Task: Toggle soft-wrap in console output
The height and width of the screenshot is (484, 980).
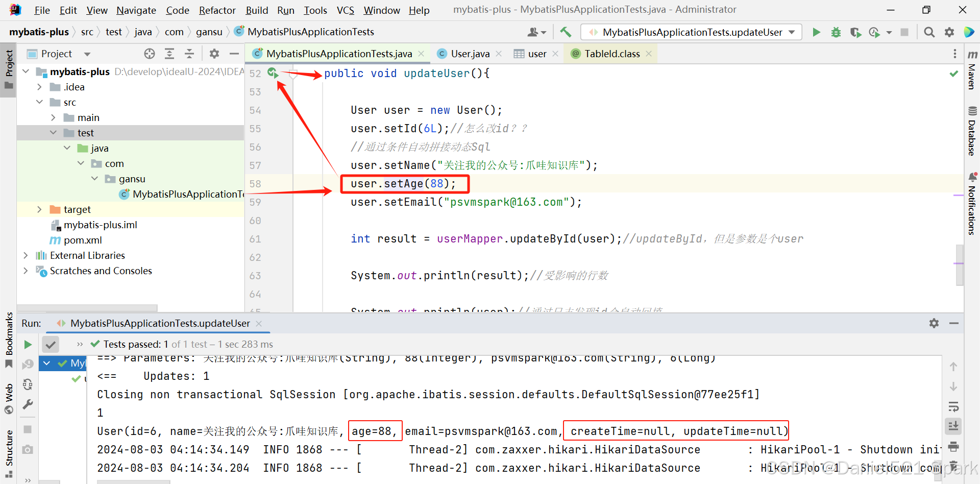Action: coord(953,407)
